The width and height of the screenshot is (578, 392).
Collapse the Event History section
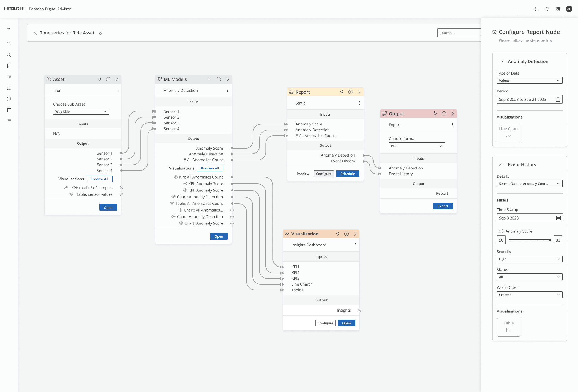501,165
